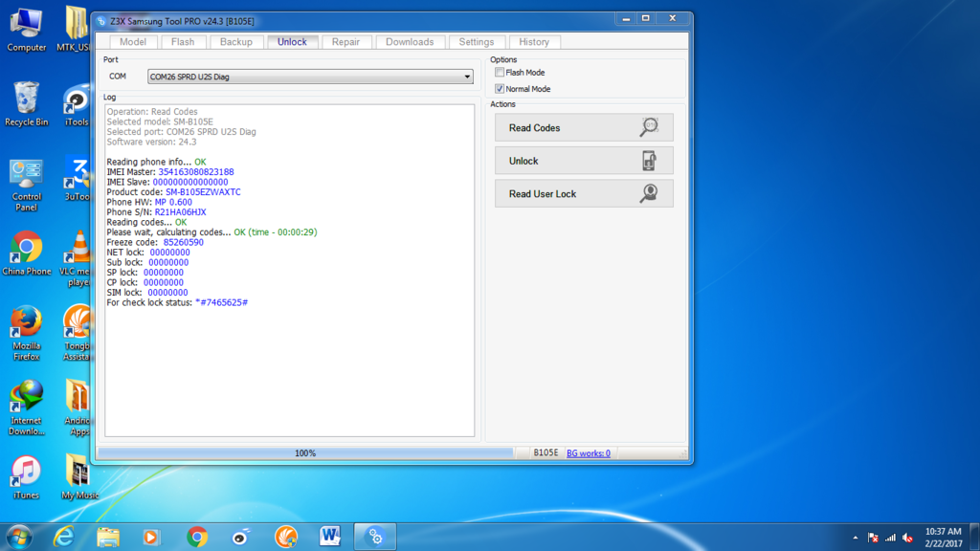This screenshot has height=551, width=980.
Task: Open the Recycle Bin desktop icon
Action: click(x=26, y=103)
